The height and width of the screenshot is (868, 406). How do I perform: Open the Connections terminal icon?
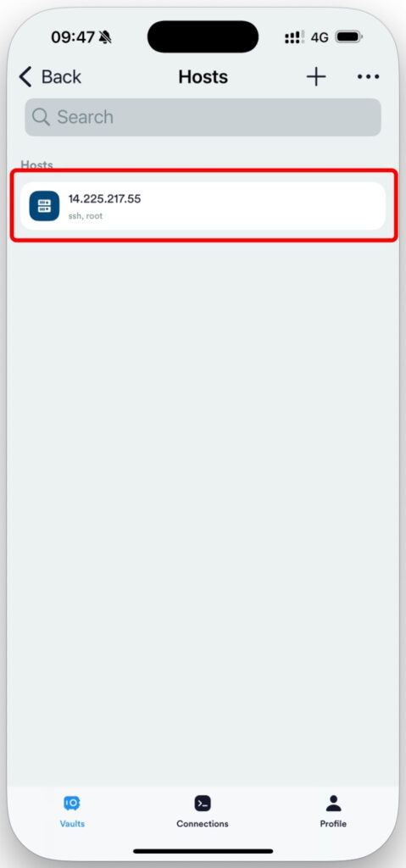[x=203, y=804]
